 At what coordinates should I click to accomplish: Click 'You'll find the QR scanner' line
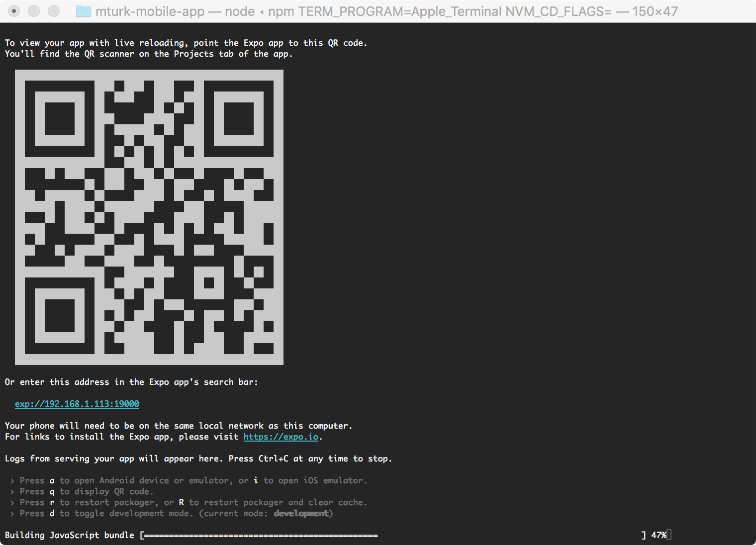149,54
